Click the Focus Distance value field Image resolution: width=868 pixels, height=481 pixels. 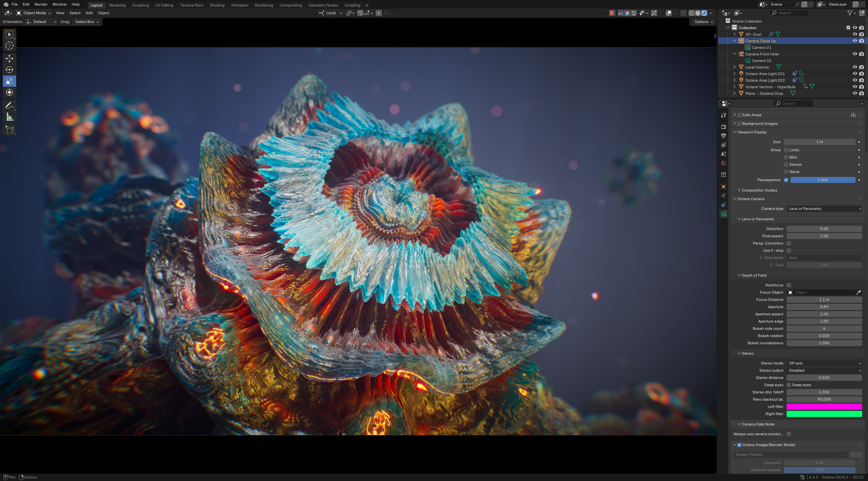coord(824,300)
